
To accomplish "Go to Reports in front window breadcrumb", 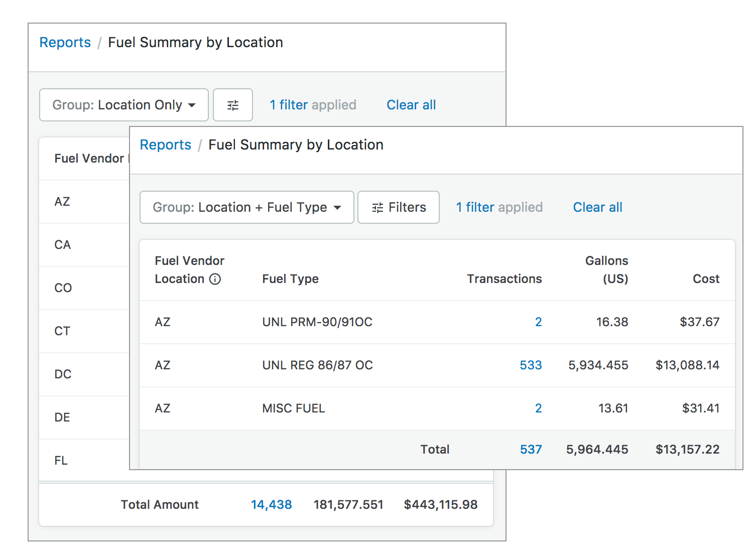I will coord(166,145).
